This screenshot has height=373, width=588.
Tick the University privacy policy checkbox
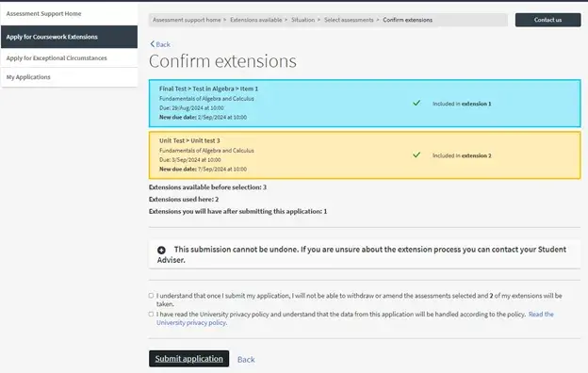coord(151,315)
